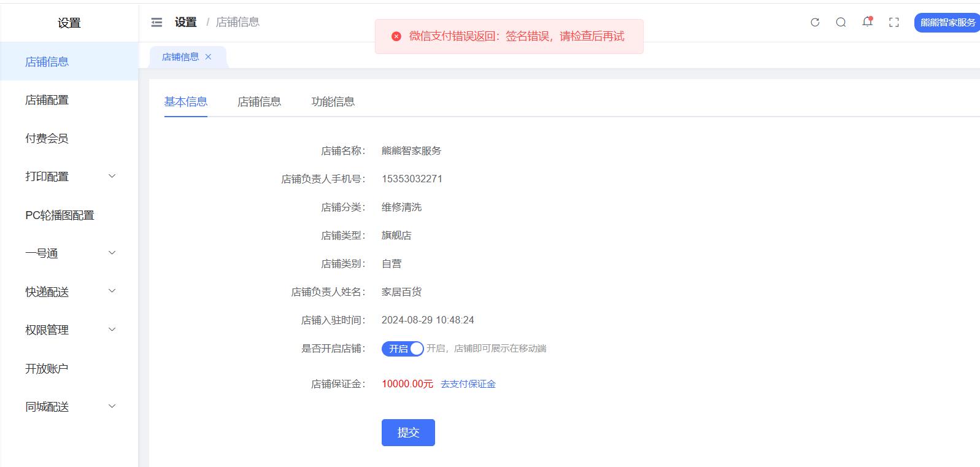This screenshot has width=980, height=467.
Task: Close the 店铺信息 page tab
Action: click(209, 57)
